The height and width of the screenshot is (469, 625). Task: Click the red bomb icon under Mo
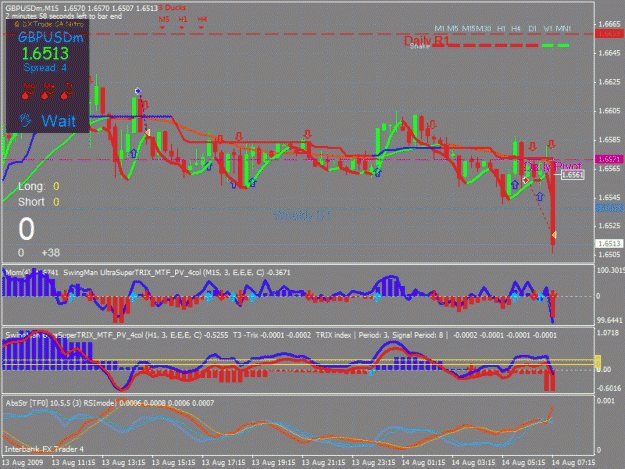click(x=28, y=95)
